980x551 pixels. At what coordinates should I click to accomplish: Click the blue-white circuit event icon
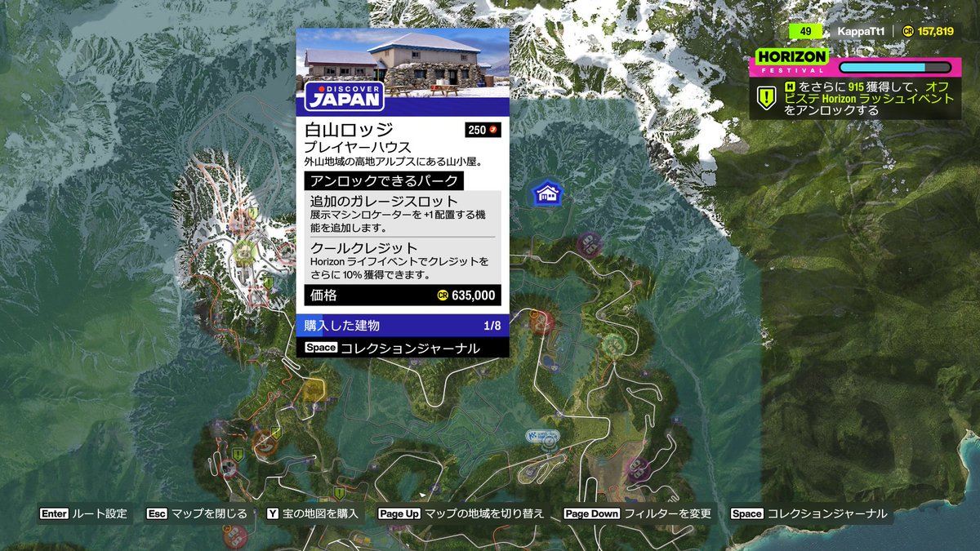[x=542, y=437]
